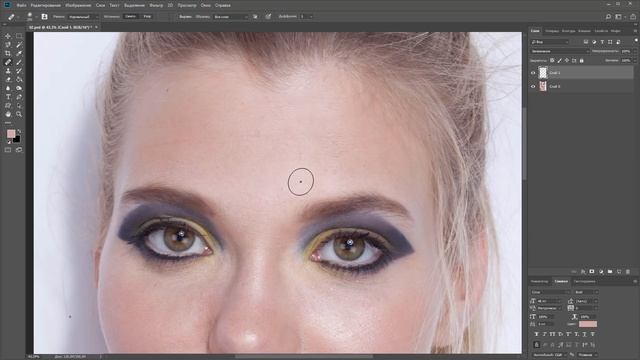Toggle lock all padlock icon
640x360 pixels.
(x=582, y=60)
